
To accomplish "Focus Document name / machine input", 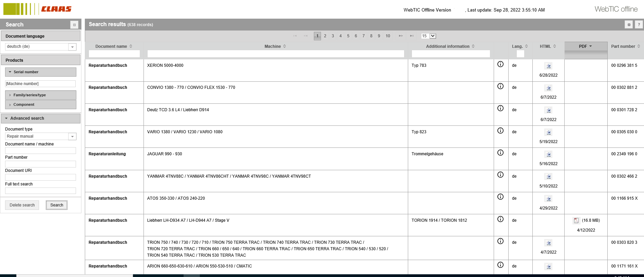I will [40, 151].
